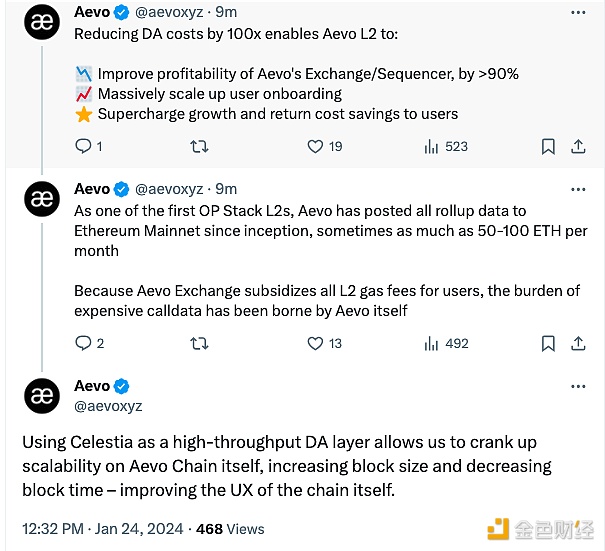Open Aevo avatar on the main tweet

click(41, 396)
